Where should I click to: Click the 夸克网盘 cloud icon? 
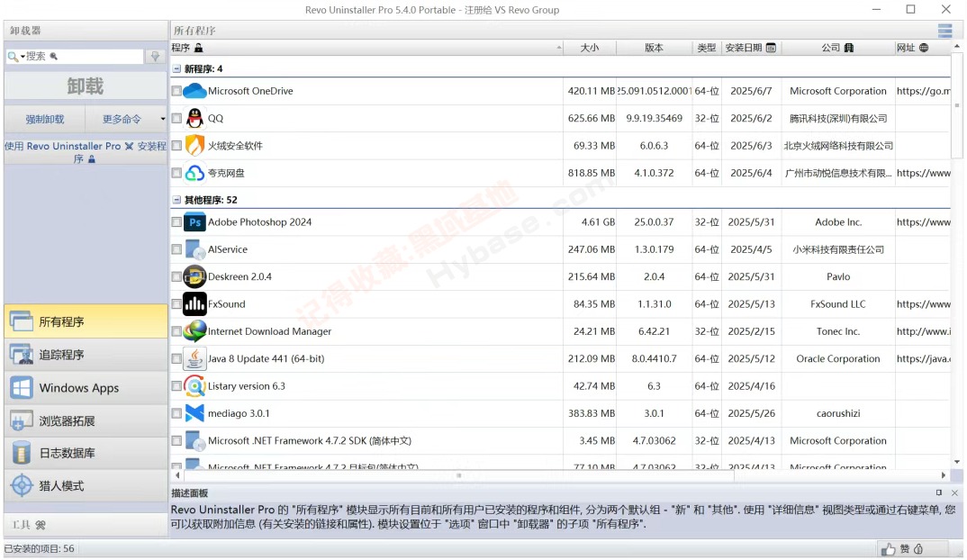click(194, 173)
